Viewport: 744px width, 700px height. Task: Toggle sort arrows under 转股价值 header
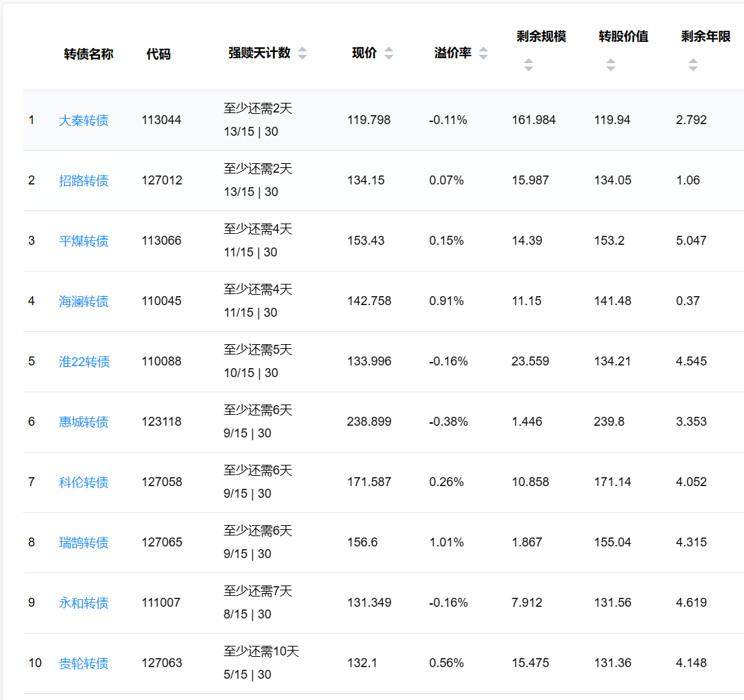pyautogui.click(x=610, y=65)
